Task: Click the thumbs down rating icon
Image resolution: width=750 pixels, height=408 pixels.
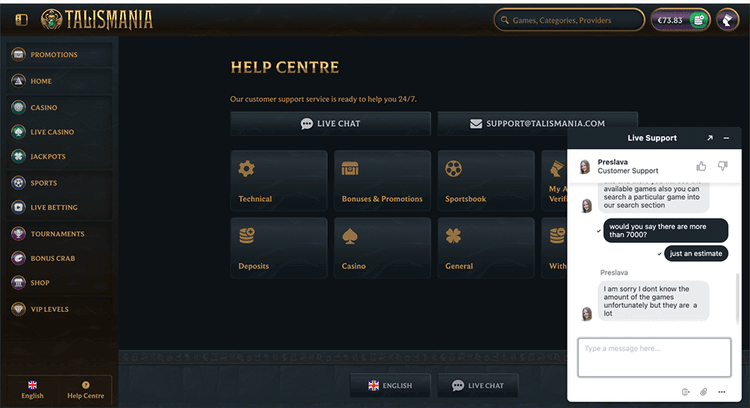Action: (722, 166)
